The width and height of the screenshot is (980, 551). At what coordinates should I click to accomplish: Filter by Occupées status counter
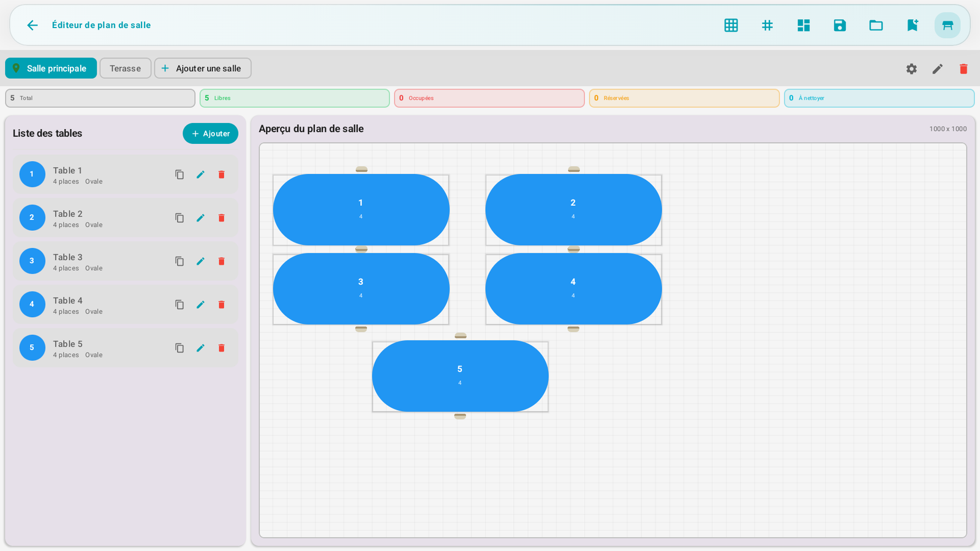[x=489, y=98]
